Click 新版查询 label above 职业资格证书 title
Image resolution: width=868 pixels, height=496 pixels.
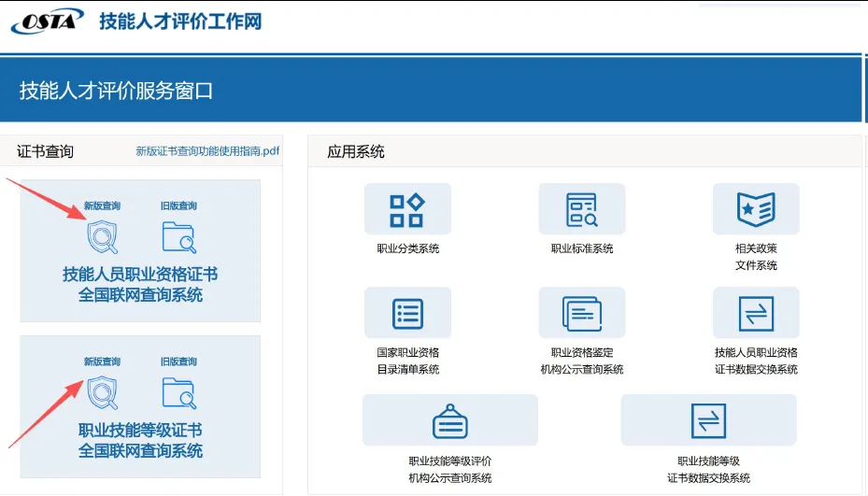pyautogui.click(x=103, y=205)
